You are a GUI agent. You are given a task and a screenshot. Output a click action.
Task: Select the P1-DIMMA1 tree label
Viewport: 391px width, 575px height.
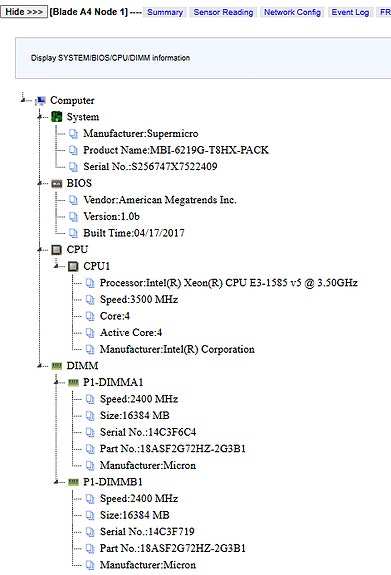pyautogui.click(x=113, y=382)
